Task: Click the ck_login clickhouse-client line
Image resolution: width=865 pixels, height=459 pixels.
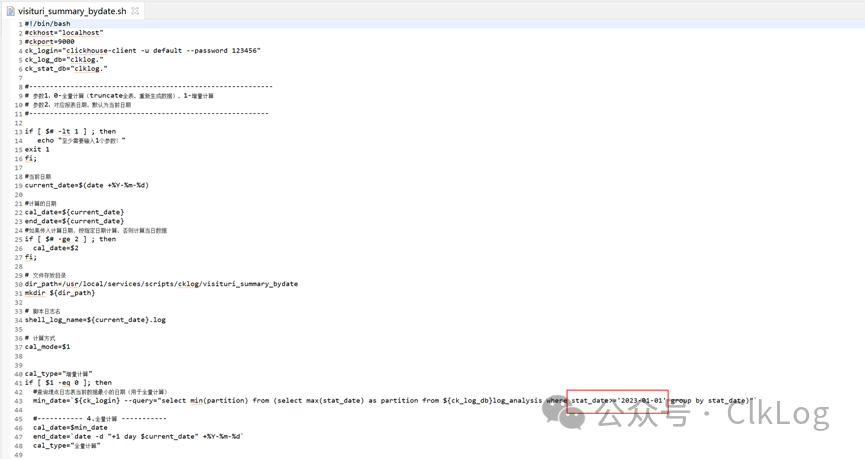Action: pos(142,50)
